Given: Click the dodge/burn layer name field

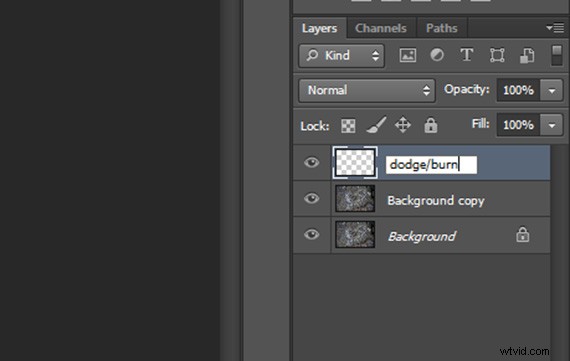Looking at the screenshot, I should tap(431, 165).
